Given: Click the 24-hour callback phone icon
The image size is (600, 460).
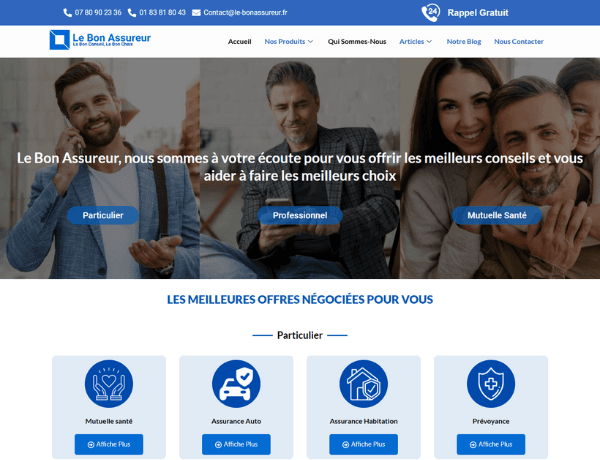Looking at the screenshot, I should (430, 13).
